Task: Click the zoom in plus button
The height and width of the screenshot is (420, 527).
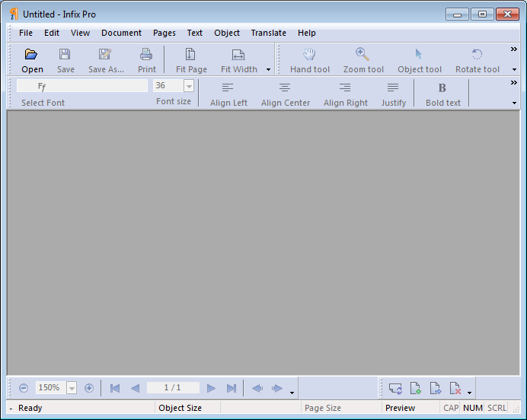Action: click(x=89, y=388)
